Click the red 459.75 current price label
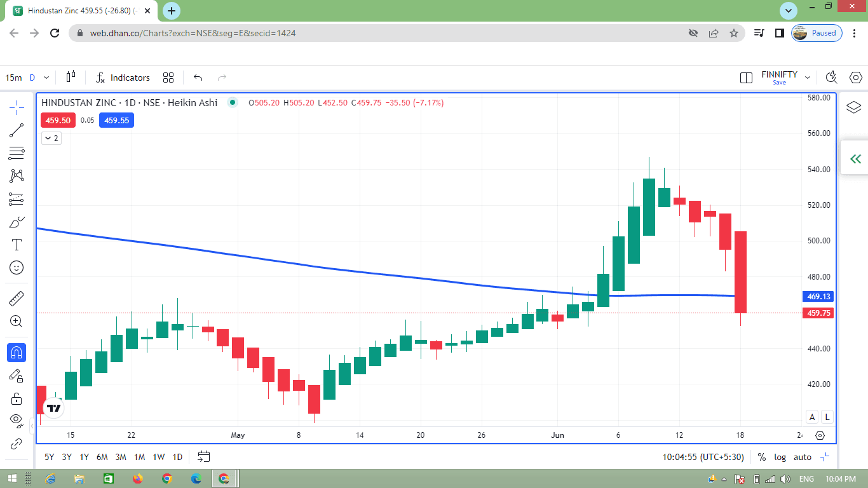 click(x=819, y=313)
